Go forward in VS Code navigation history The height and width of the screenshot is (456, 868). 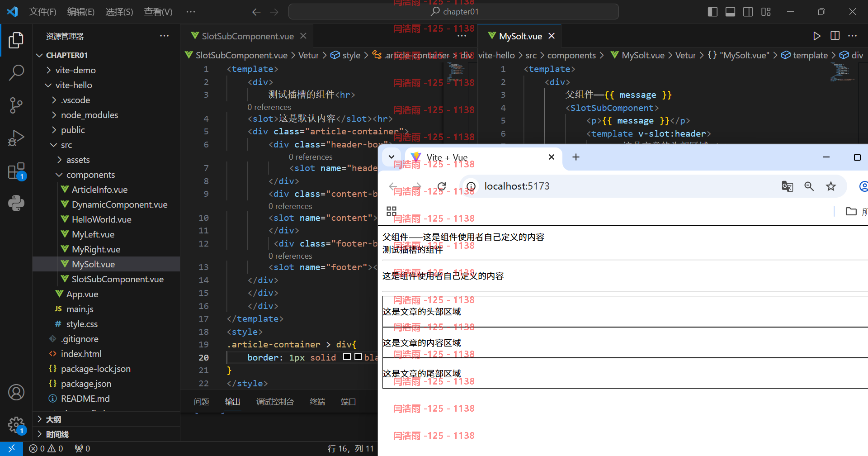[x=274, y=12]
